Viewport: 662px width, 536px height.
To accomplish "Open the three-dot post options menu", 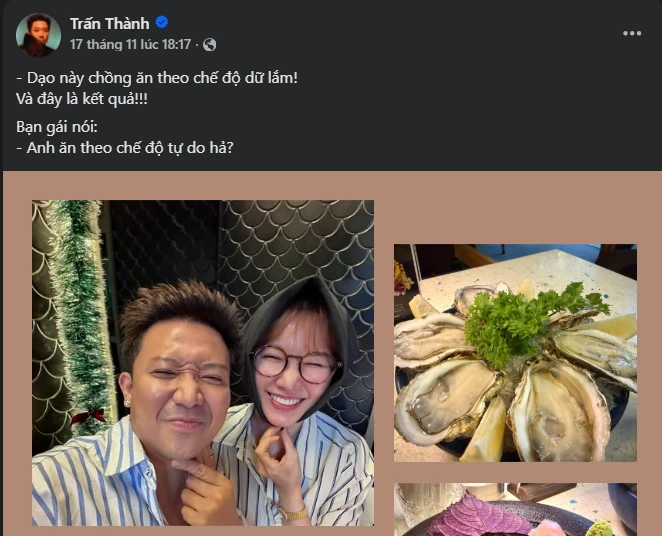I will 632,33.
